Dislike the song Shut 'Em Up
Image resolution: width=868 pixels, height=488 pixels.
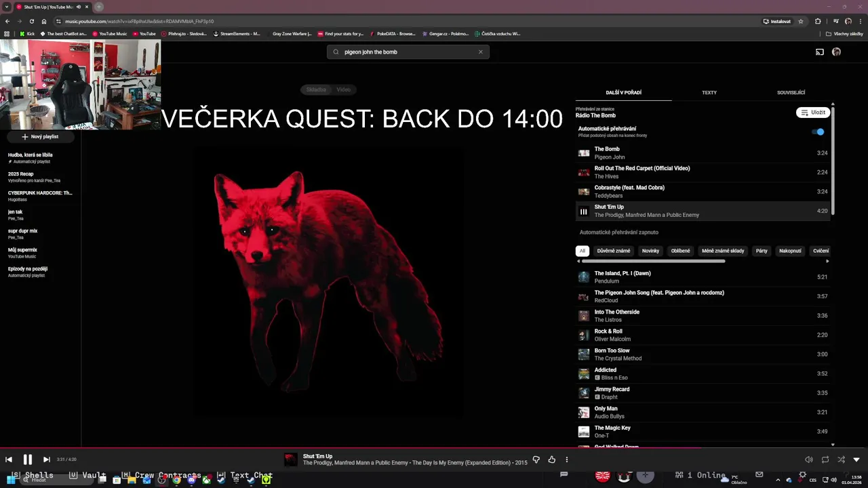coord(536,460)
